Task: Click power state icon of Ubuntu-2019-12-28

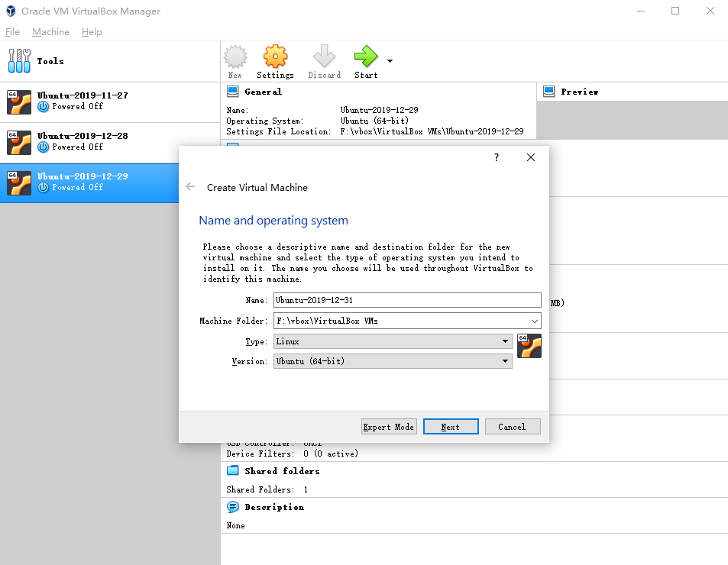Action: pyautogui.click(x=44, y=147)
